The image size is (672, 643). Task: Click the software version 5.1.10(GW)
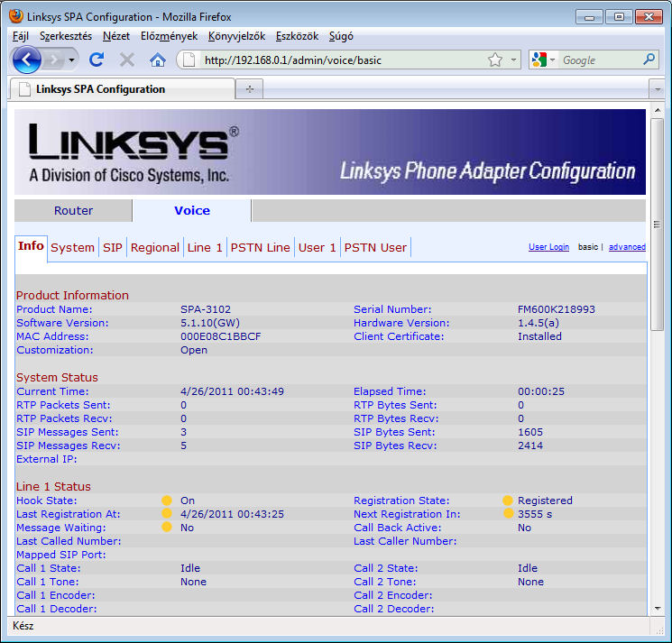(x=210, y=323)
